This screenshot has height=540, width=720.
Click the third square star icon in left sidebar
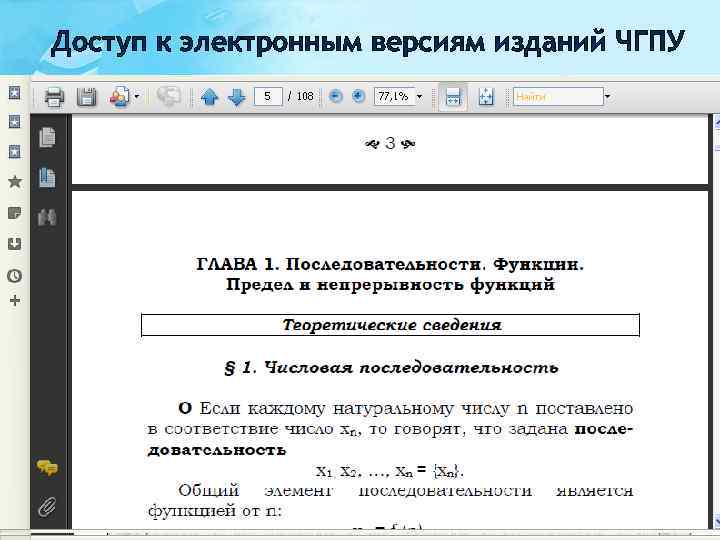pyautogui.click(x=15, y=152)
